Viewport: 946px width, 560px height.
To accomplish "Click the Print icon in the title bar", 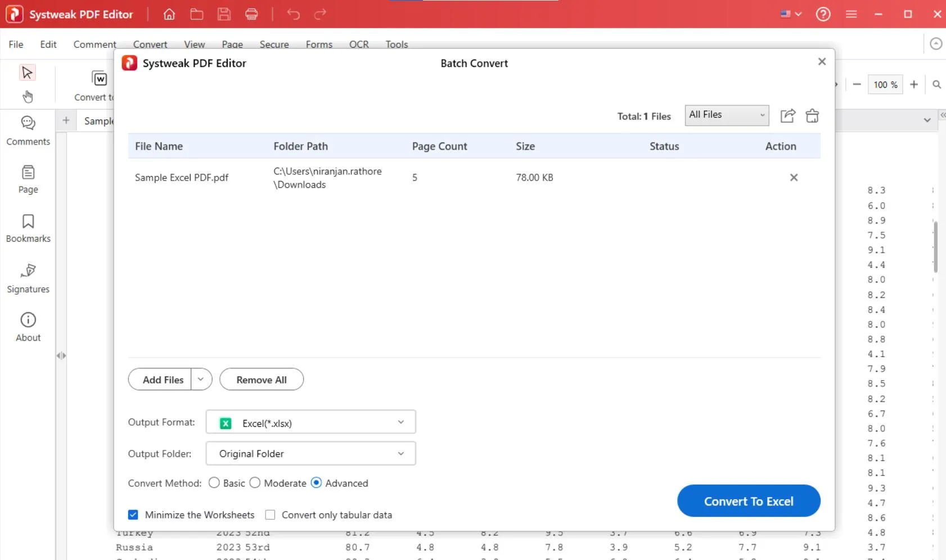I will pos(251,14).
